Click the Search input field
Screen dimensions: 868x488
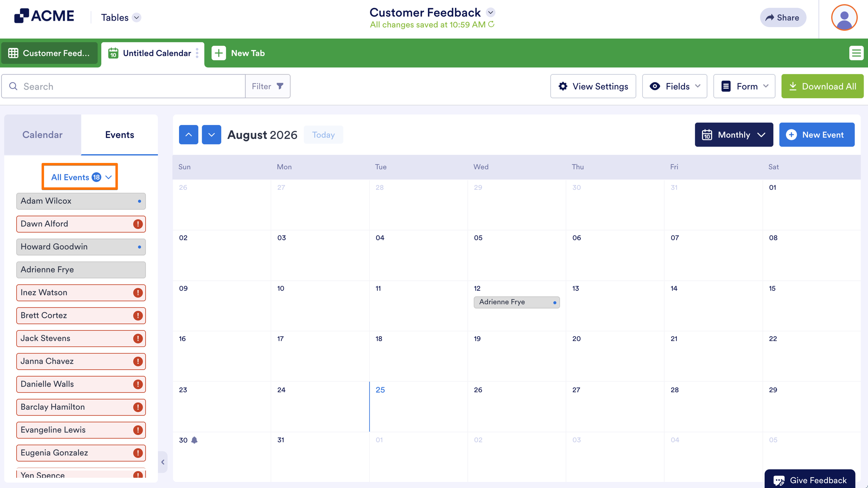tap(123, 86)
